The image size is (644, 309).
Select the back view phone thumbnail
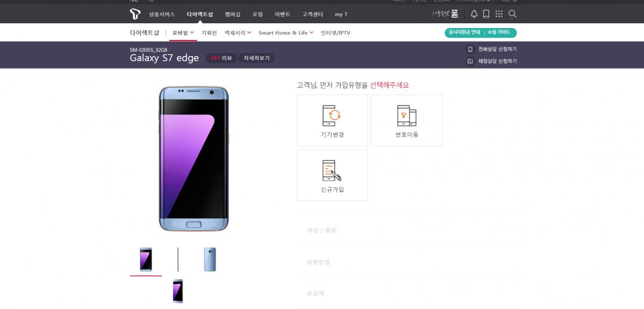point(210,259)
